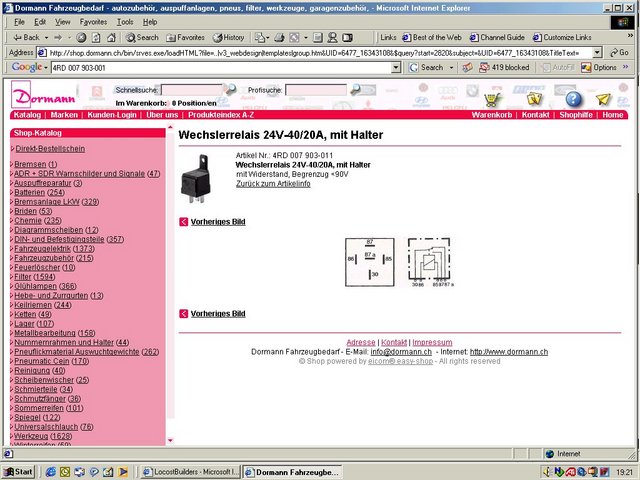The height and width of the screenshot is (480, 640).
Task: Open Produkteindex A-Z
Action: (x=221, y=115)
